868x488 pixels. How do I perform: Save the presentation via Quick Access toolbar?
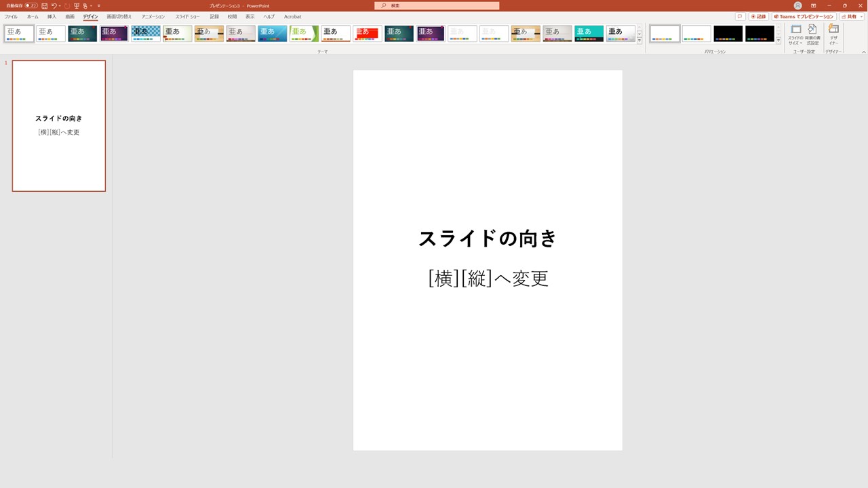(x=44, y=5)
